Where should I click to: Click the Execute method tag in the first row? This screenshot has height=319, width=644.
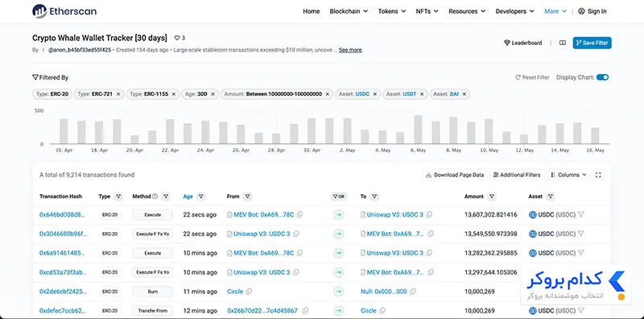(x=153, y=214)
